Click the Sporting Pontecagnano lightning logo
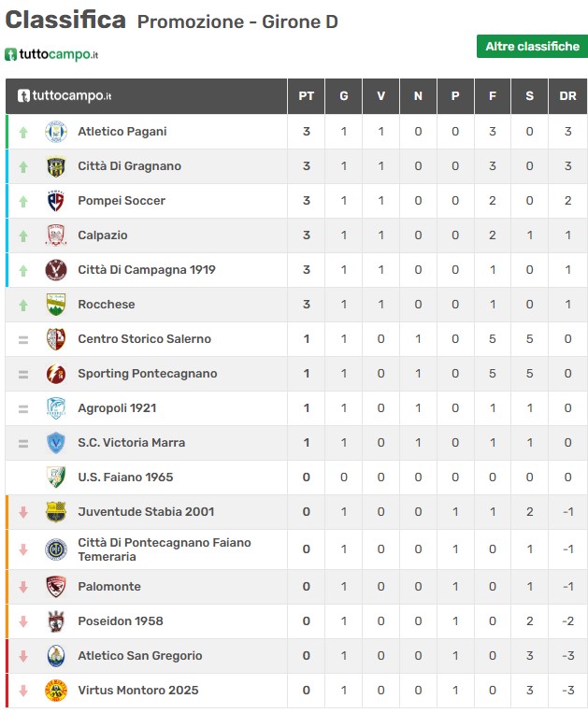The width and height of the screenshot is (588, 713). coord(56,374)
